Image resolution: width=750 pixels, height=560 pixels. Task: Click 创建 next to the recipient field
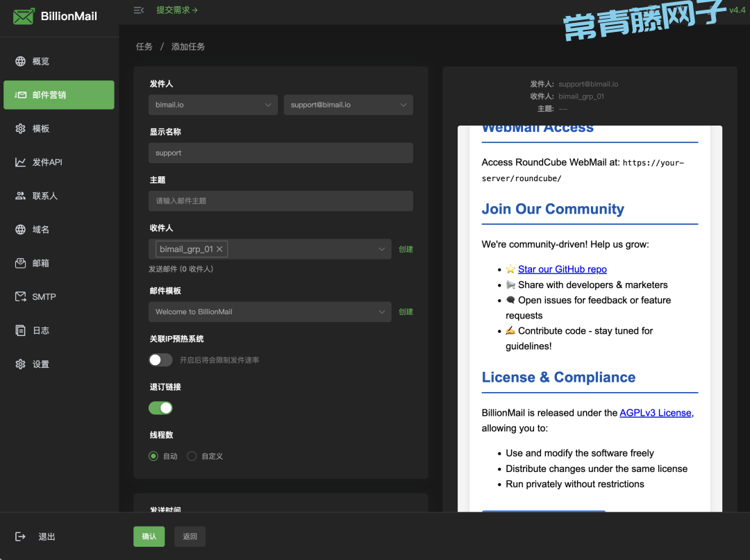coord(406,249)
